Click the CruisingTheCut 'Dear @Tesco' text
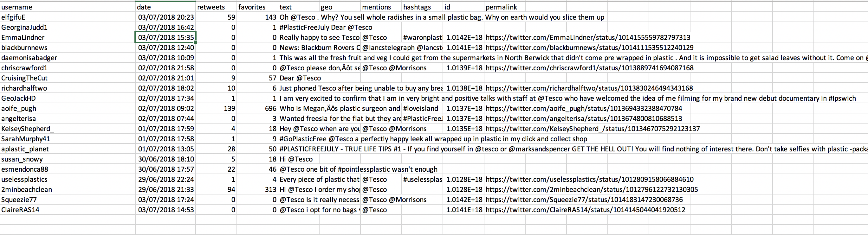The height and width of the screenshot is (235, 868). click(x=300, y=78)
